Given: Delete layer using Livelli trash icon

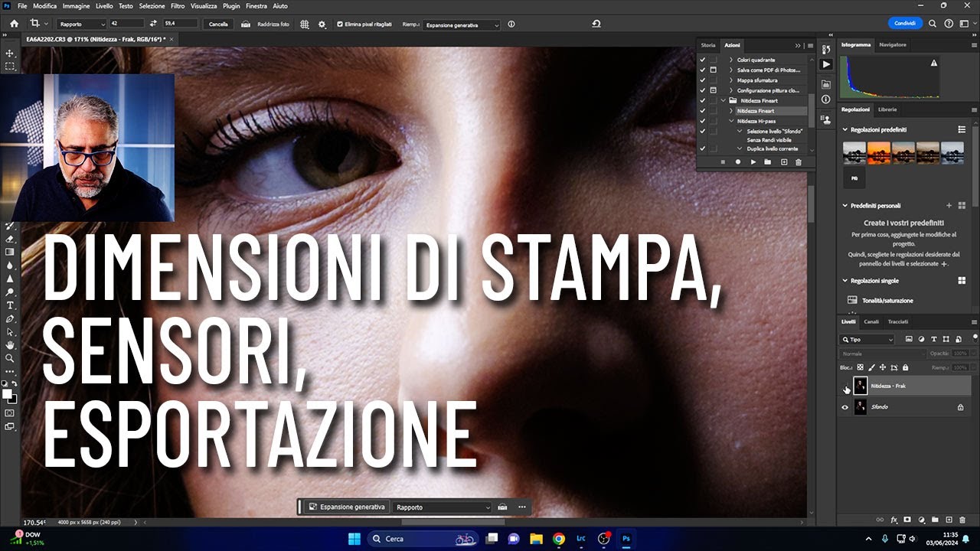Looking at the screenshot, I should tap(963, 520).
